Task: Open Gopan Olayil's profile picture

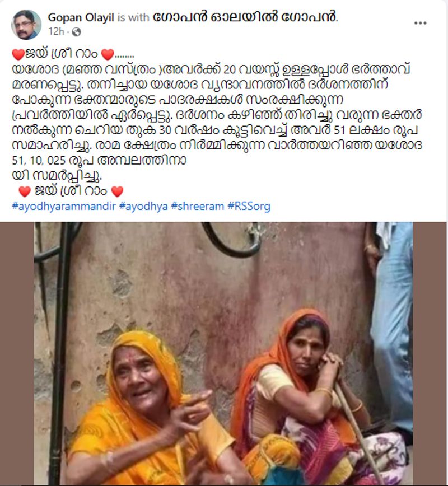Action: coord(26,25)
